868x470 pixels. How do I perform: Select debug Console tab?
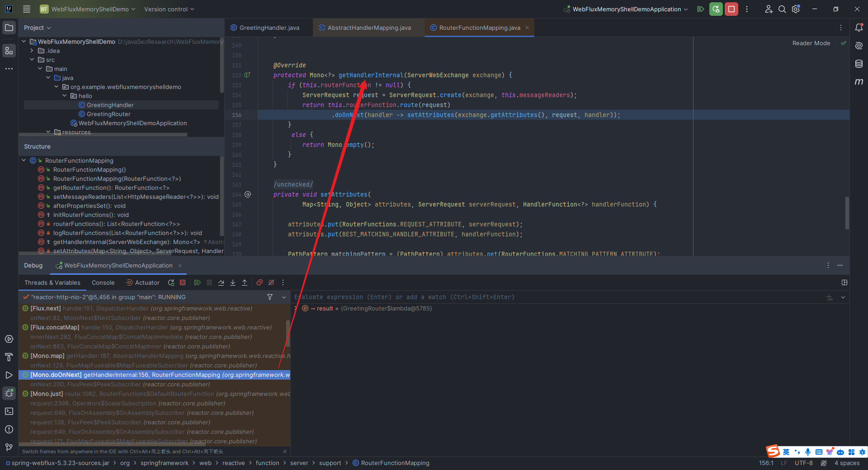click(103, 282)
